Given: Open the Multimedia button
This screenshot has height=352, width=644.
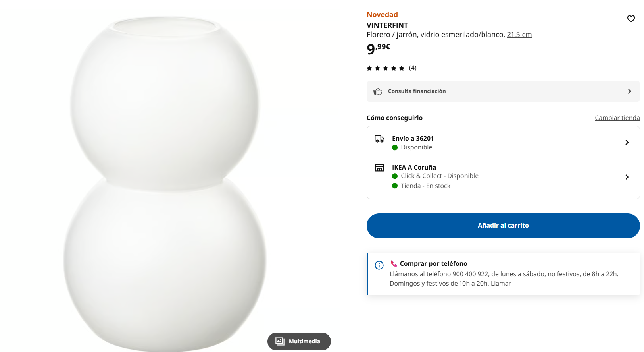Looking at the screenshot, I should (x=299, y=341).
